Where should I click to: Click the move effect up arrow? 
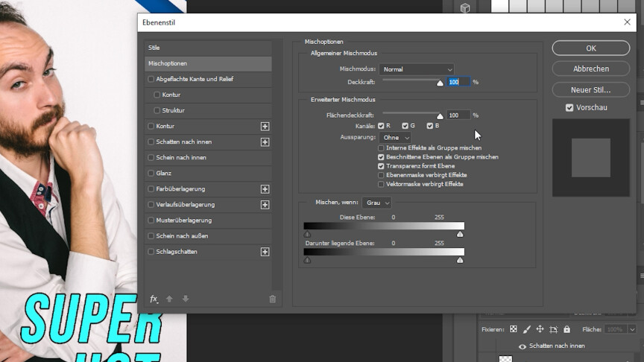tap(169, 299)
